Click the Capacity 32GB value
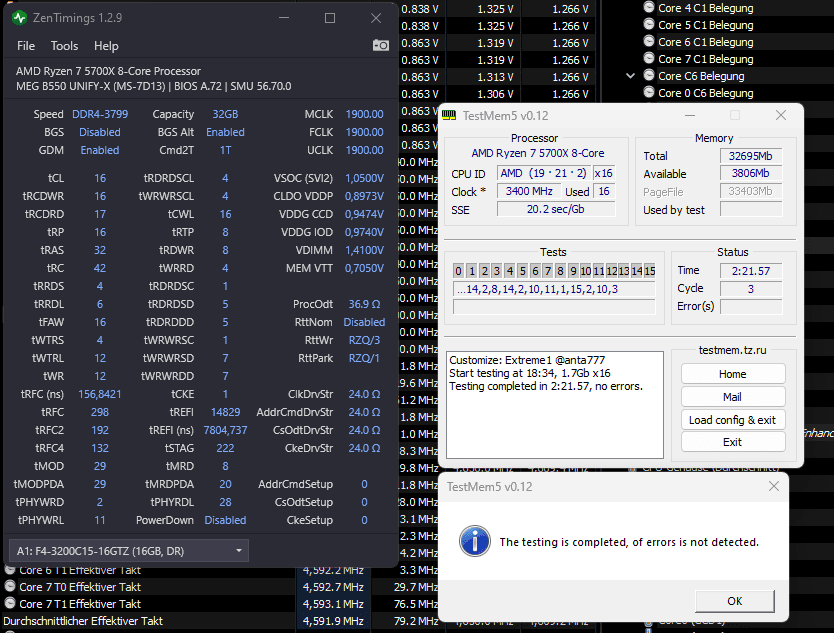The image size is (834, 633). pos(226,114)
